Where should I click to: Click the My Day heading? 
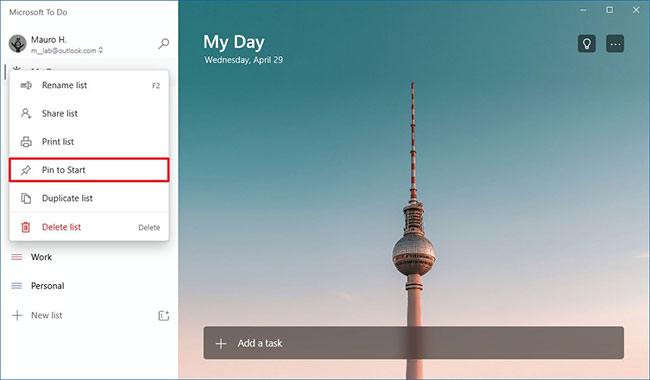click(234, 42)
